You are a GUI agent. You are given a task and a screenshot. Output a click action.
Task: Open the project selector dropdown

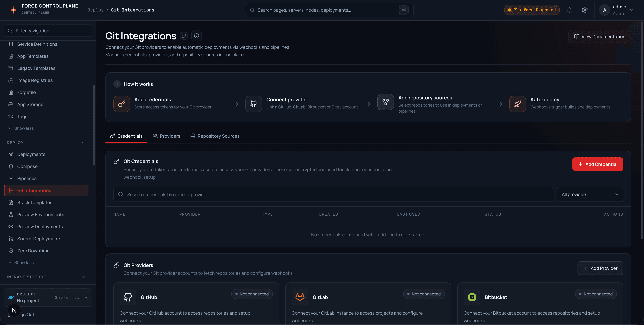48,297
